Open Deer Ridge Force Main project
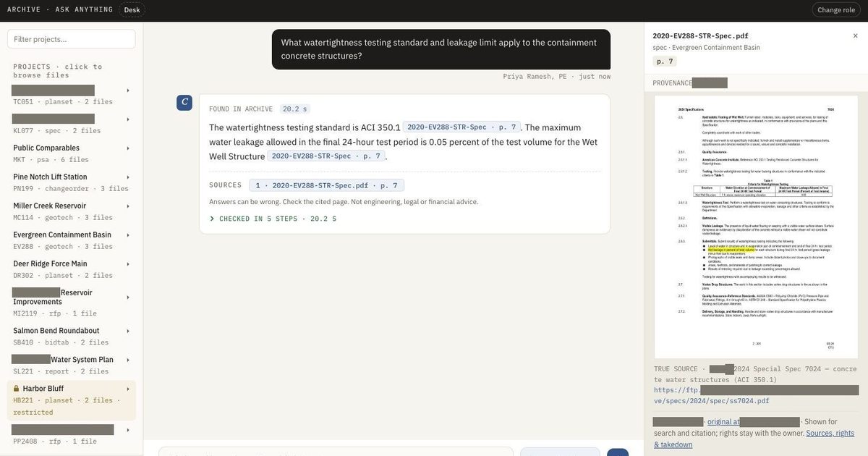868x456 pixels. pyautogui.click(x=50, y=263)
